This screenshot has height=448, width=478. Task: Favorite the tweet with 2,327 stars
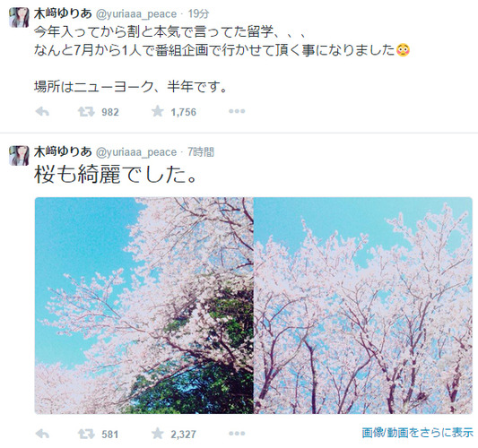click(x=158, y=434)
